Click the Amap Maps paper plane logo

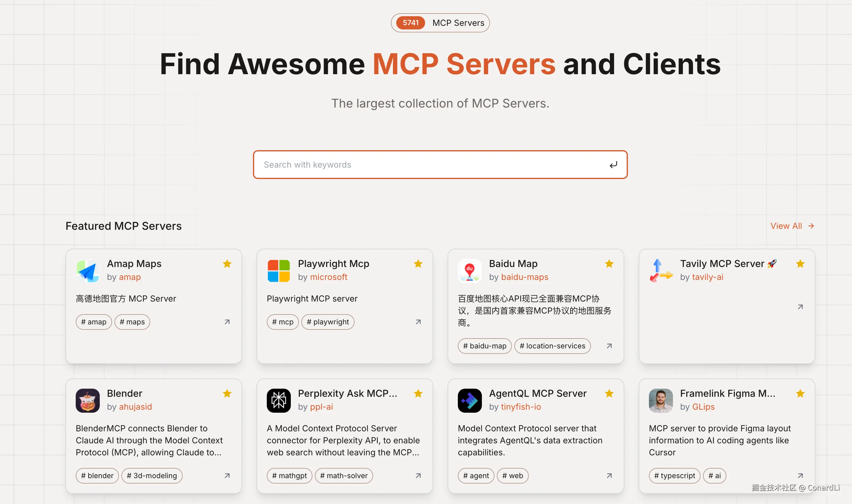point(88,271)
